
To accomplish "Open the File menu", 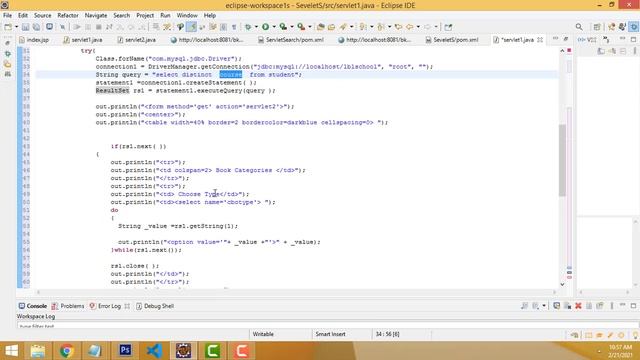I will point(7,16).
